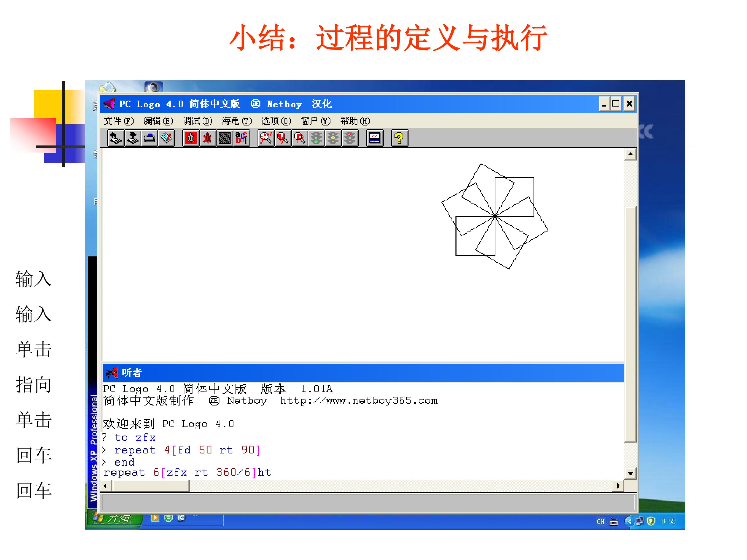Click the Windows Start button
The image size is (747, 560).
pyautogui.click(x=114, y=518)
